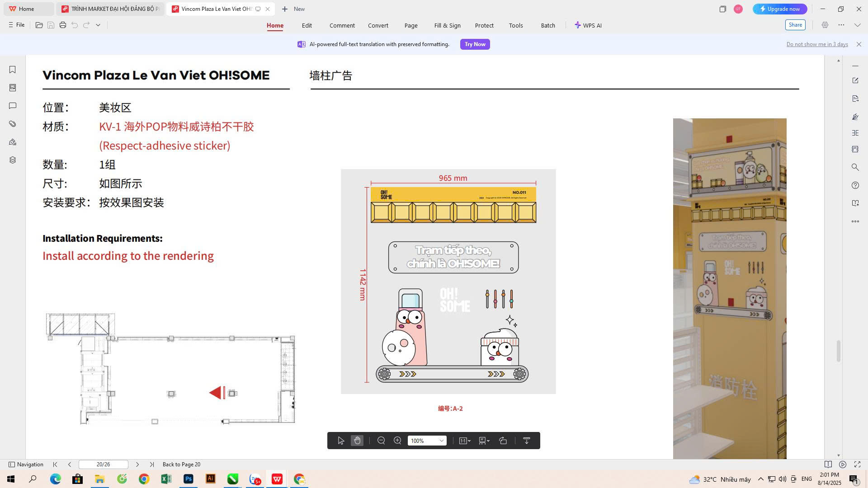Open the Attachments paperclip panel
The width and height of the screenshot is (868, 488).
point(13,124)
